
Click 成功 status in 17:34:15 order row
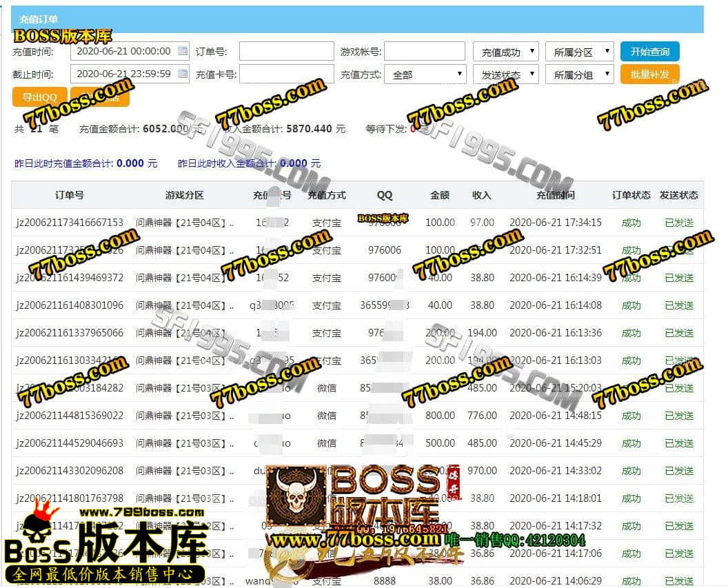631,223
